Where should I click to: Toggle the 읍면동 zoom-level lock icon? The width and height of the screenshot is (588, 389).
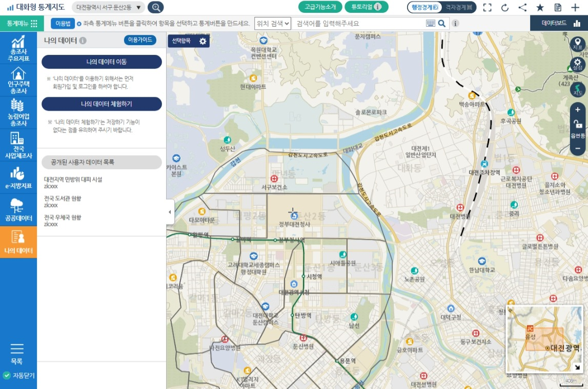tap(578, 124)
